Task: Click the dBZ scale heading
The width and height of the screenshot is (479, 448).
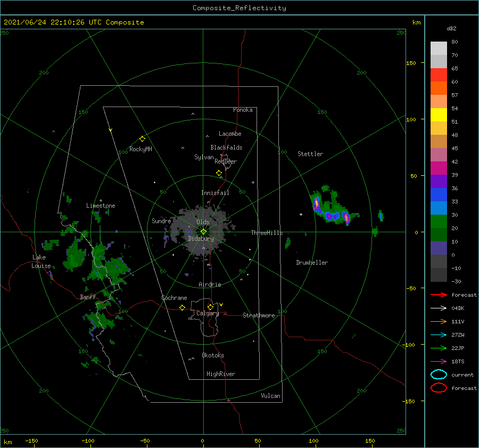Action: (451, 28)
